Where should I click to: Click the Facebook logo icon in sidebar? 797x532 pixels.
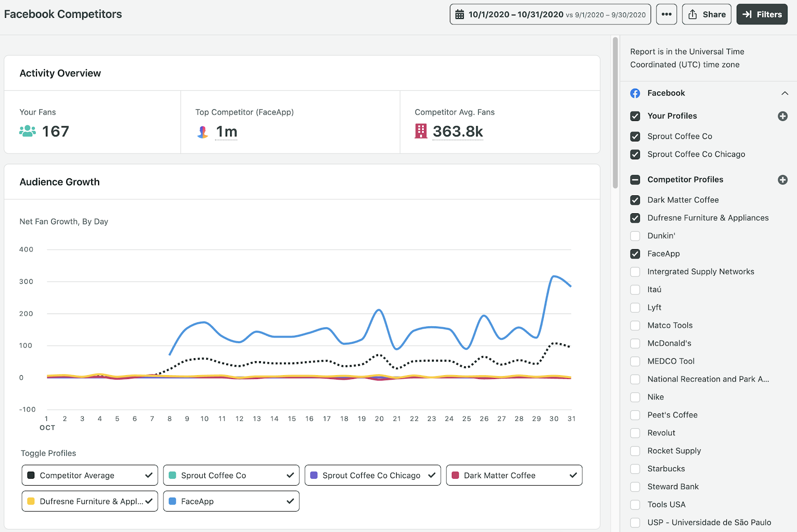tap(635, 93)
